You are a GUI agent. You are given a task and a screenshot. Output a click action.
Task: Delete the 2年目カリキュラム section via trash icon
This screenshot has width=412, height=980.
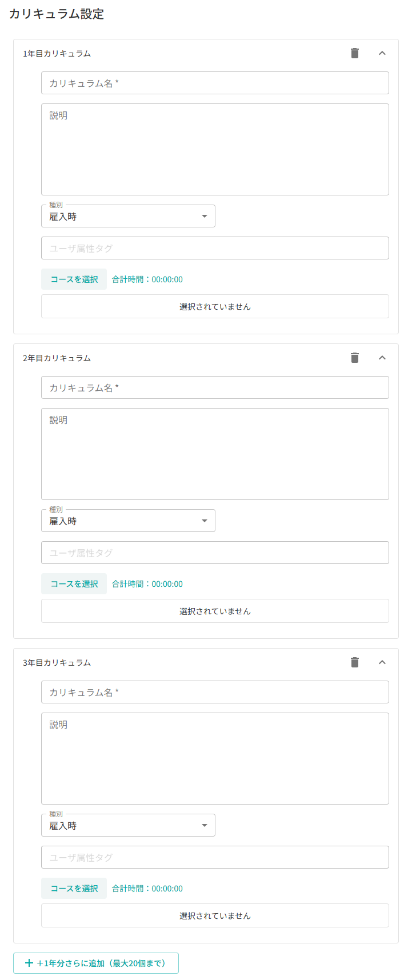(x=355, y=358)
